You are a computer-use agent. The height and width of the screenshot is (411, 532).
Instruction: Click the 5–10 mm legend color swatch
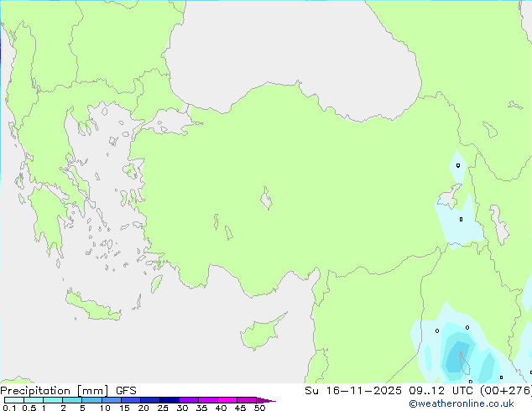[x=91, y=400]
